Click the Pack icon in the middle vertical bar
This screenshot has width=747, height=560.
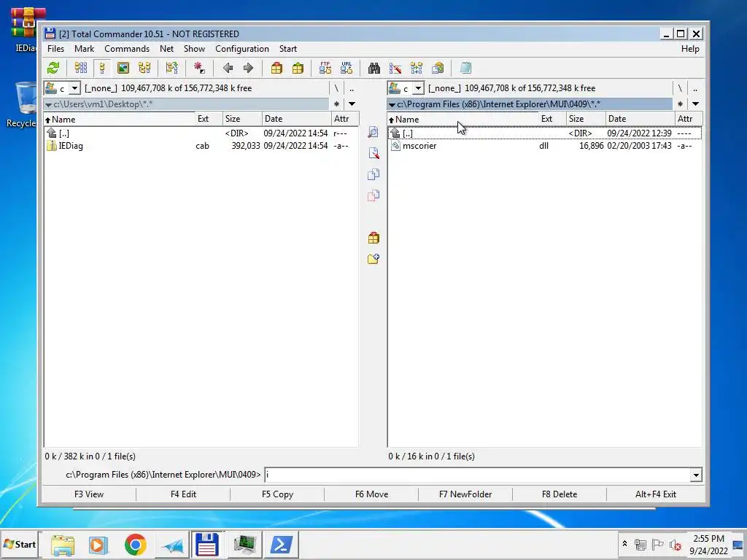pos(373,238)
